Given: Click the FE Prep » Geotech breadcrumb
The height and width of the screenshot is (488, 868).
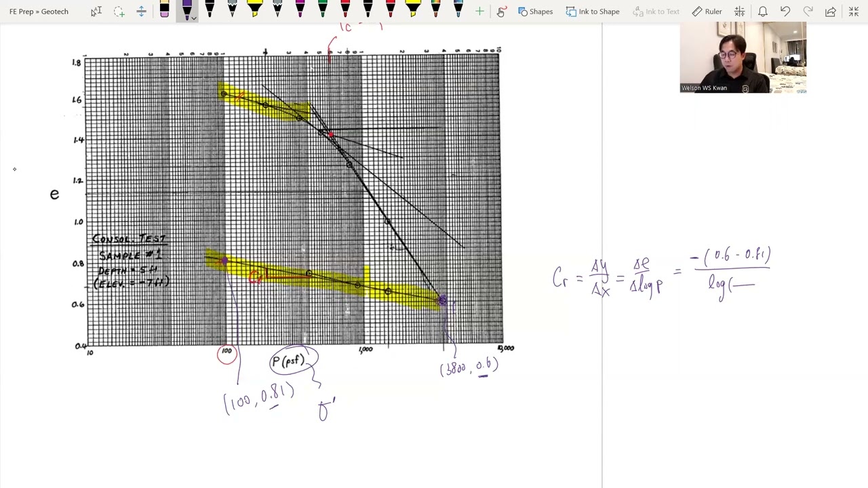Looking at the screenshot, I should pyautogui.click(x=39, y=11).
